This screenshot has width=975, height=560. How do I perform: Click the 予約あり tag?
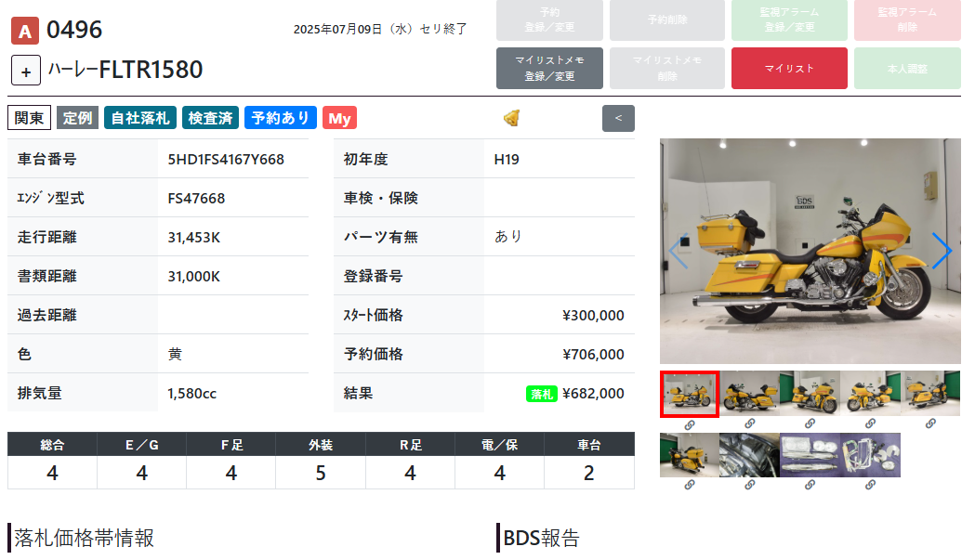281,118
